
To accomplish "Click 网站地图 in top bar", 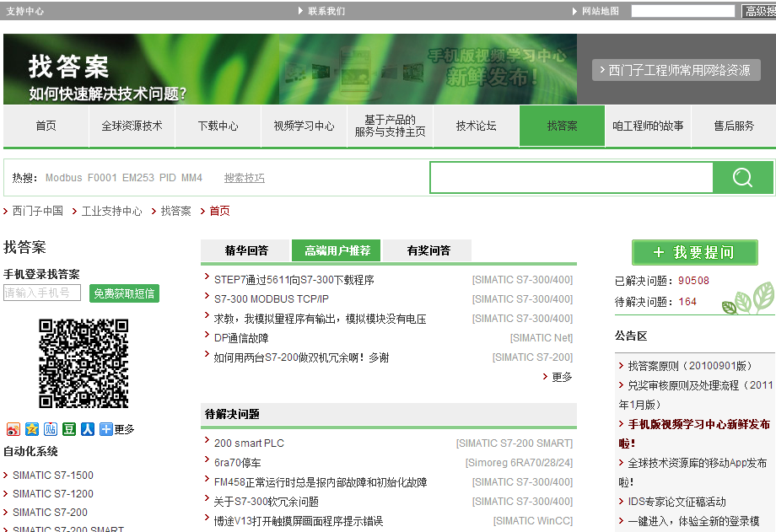I will pos(601,11).
